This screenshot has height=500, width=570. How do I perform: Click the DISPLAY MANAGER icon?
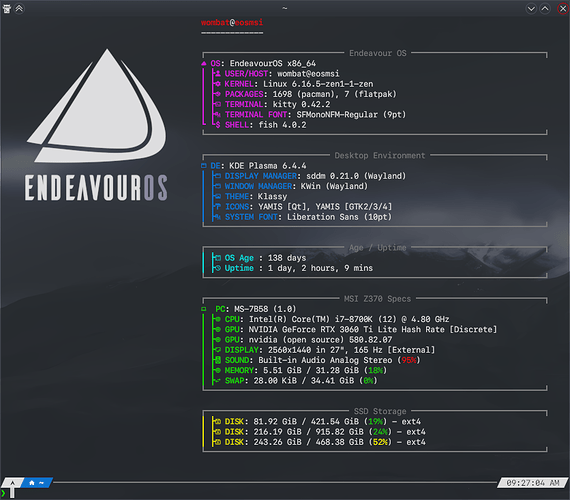(x=218, y=176)
